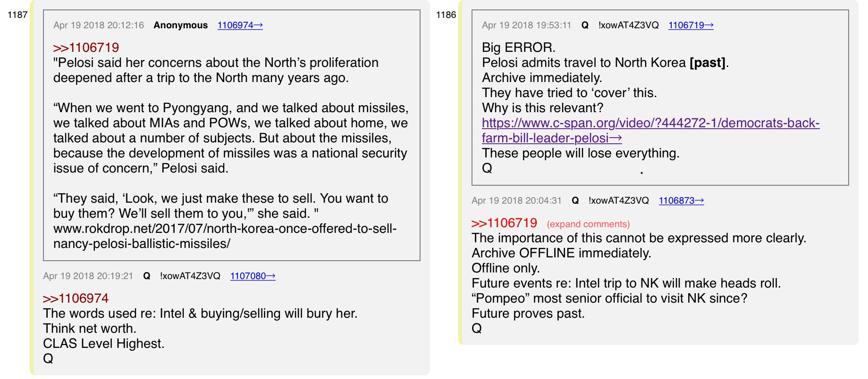
Task: Follow >>1106719 reference beside expand comments
Action: pyautogui.click(x=504, y=223)
